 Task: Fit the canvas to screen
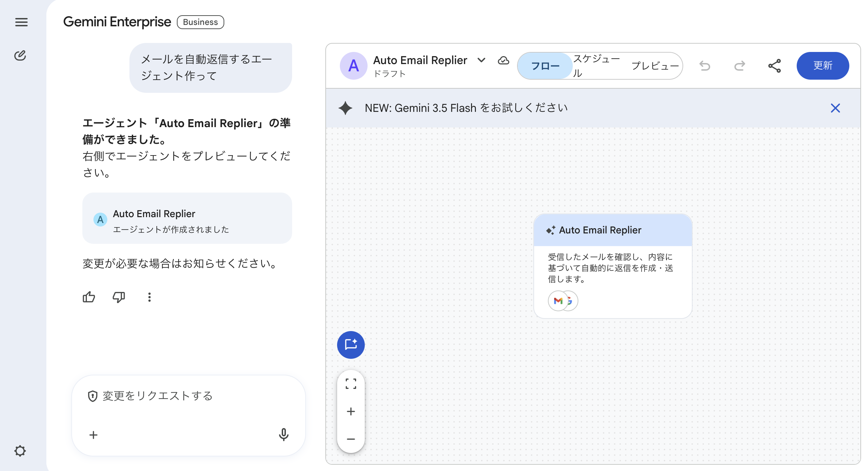pos(351,384)
